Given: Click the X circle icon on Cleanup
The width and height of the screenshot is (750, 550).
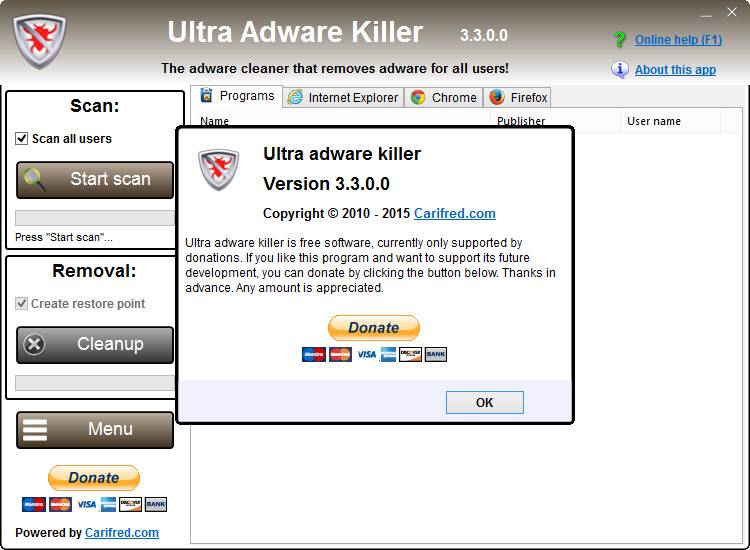Looking at the screenshot, I should tap(34, 344).
